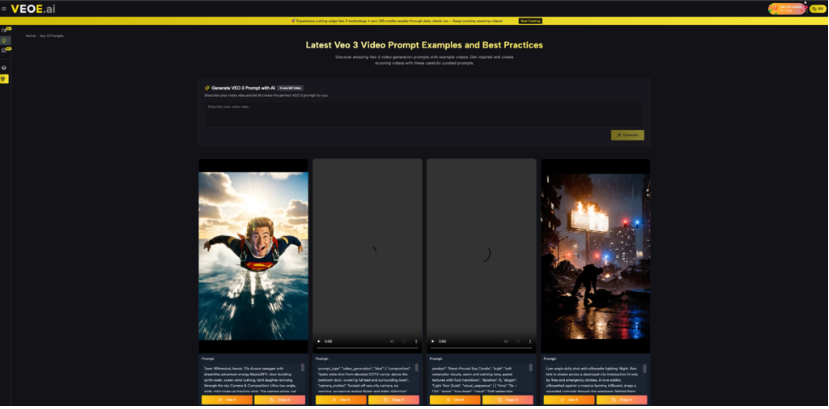Viewport: 829px width, 409px height.
Task: Click the Home breadcrumb link
Action: tap(30, 35)
